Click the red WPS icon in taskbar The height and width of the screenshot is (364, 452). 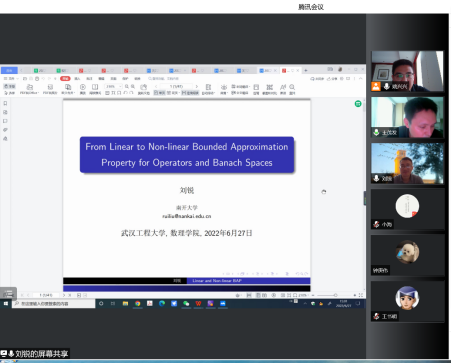[198, 303]
